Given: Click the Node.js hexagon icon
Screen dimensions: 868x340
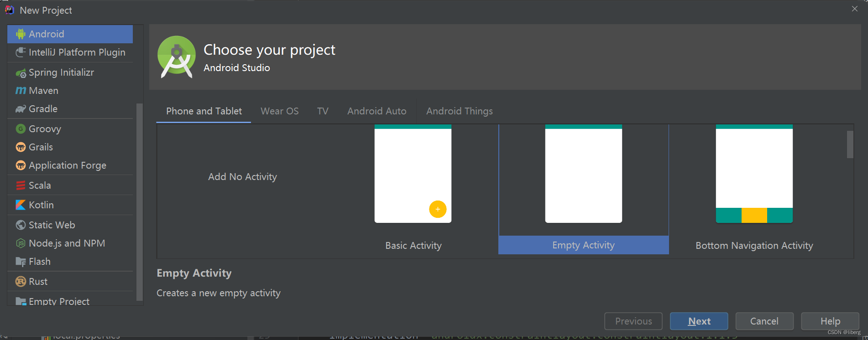Looking at the screenshot, I should coord(21,243).
